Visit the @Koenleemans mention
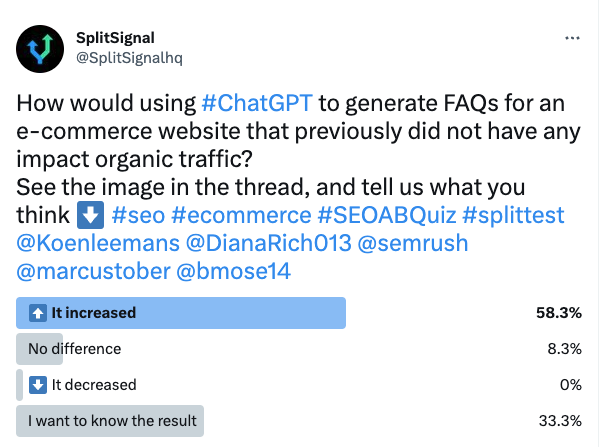Viewport: 599px width, 447px height. point(98,243)
